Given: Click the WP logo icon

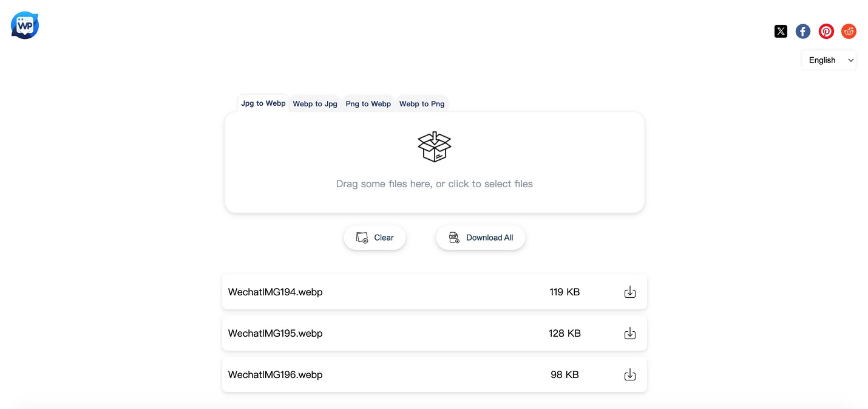Looking at the screenshot, I should [25, 26].
